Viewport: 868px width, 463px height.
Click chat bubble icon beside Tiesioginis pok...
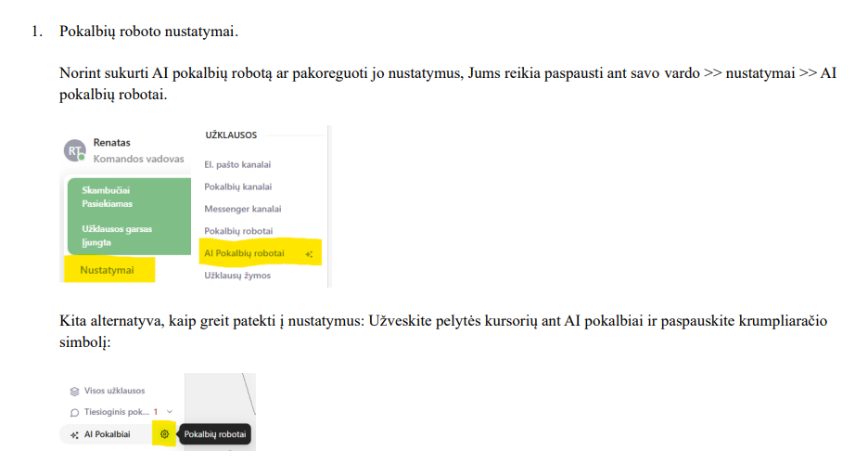(x=75, y=413)
